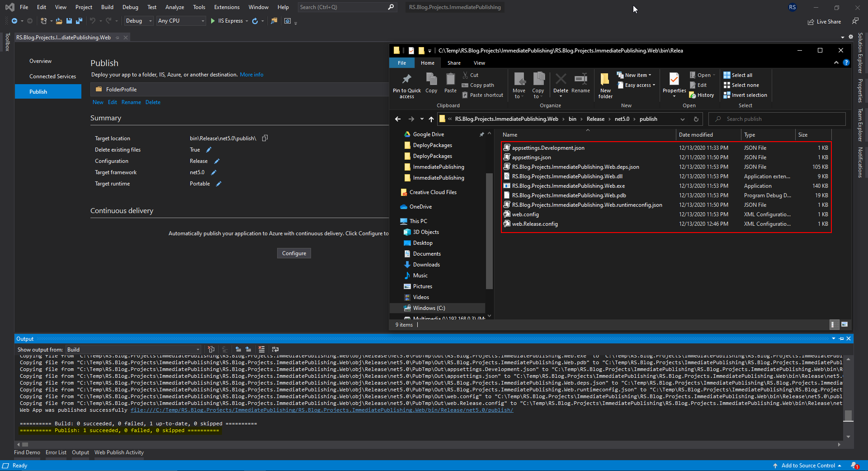Click Go to Next Message icon

[248, 349]
